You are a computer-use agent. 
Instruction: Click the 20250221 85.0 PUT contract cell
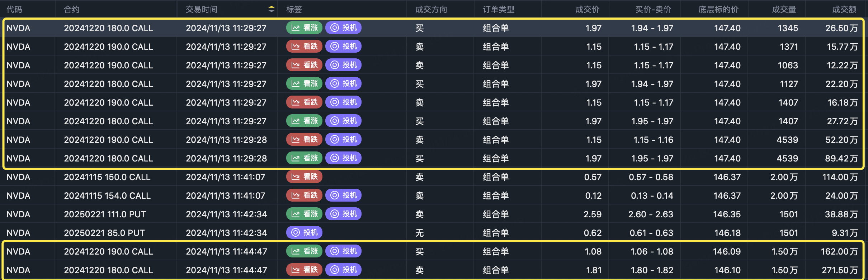coord(104,233)
